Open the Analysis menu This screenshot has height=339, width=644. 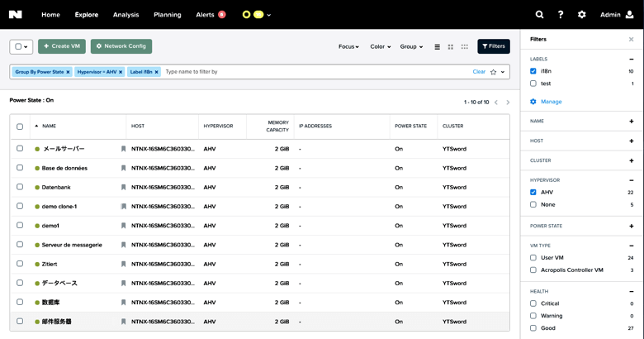(125, 15)
